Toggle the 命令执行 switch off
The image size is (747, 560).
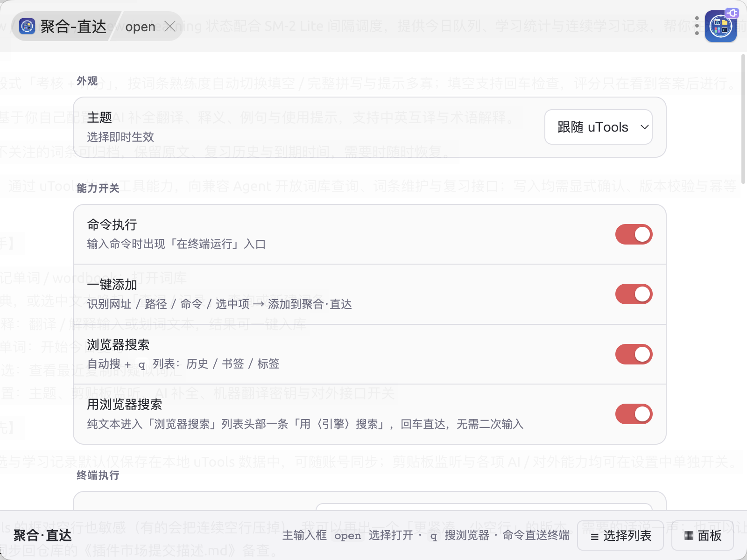[x=634, y=234]
